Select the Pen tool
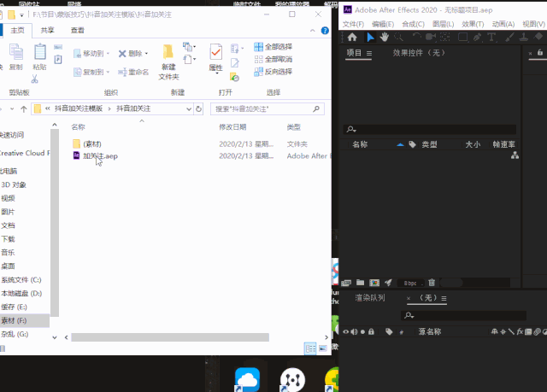 pyautogui.click(x=477, y=37)
